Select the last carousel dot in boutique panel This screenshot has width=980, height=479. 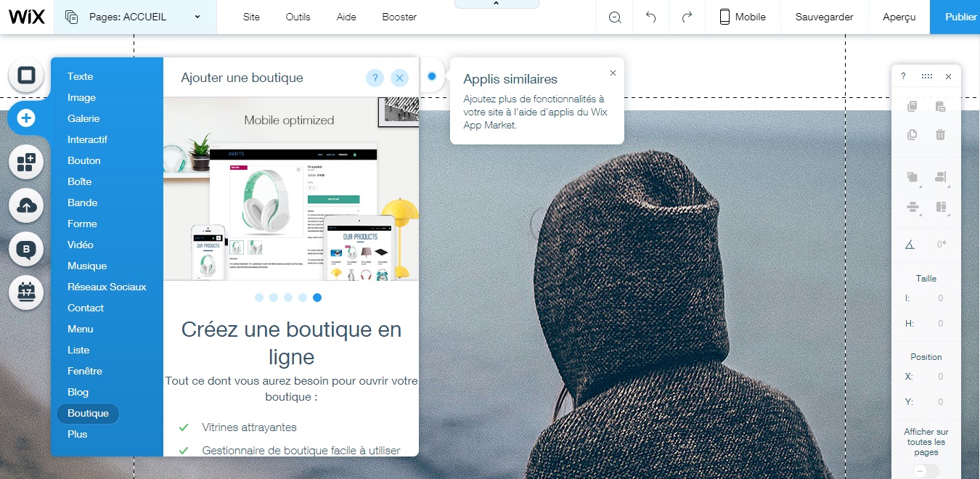coord(317,298)
